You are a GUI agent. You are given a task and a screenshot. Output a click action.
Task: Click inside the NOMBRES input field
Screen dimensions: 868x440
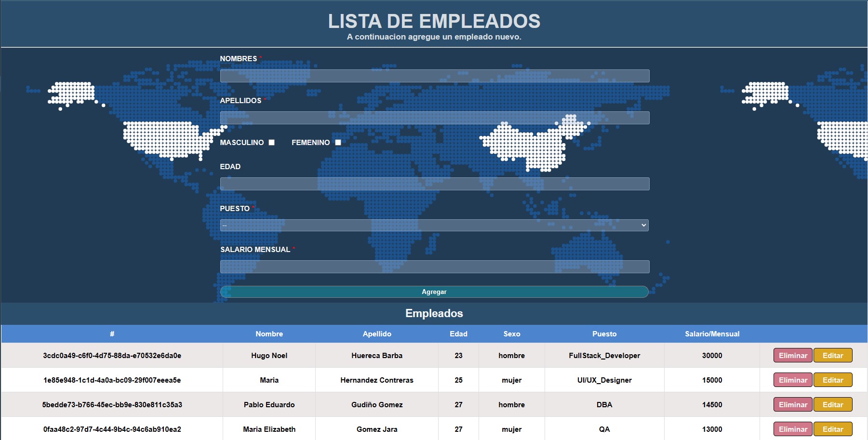click(x=434, y=76)
